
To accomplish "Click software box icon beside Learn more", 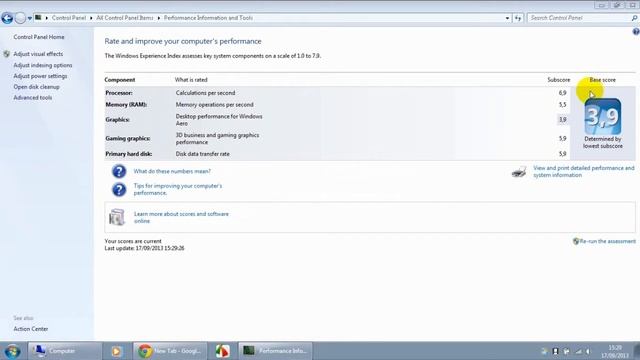I will [117, 217].
